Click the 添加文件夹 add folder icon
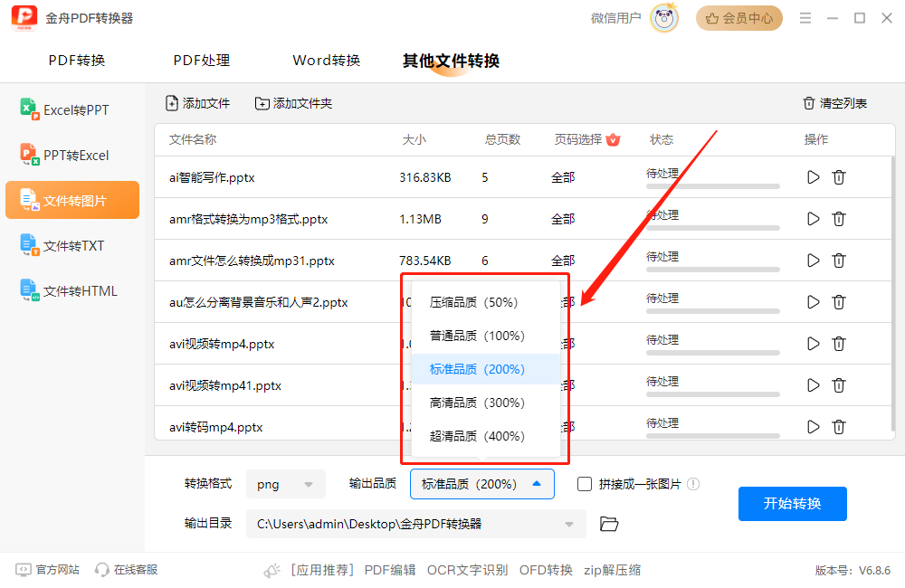905x588 pixels. point(262,103)
